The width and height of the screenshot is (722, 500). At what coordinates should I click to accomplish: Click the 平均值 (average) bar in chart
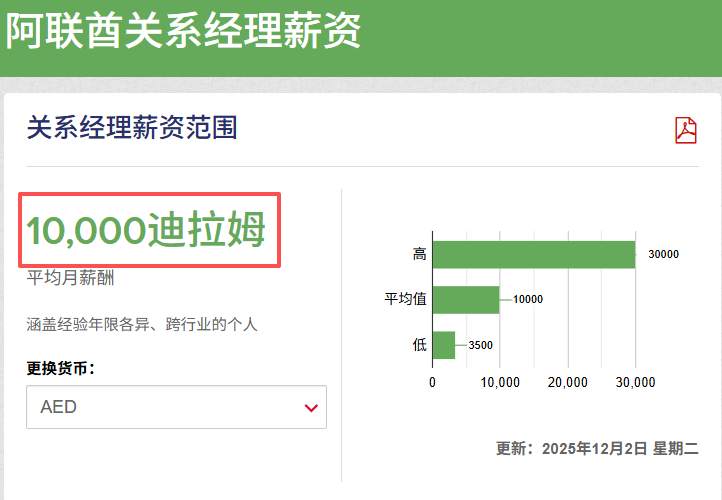[x=466, y=300]
